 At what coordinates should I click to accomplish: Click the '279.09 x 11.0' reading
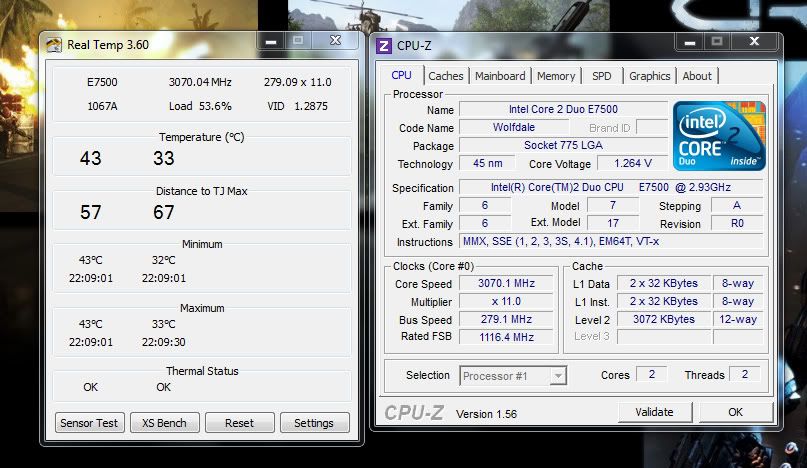pyautogui.click(x=297, y=82)
